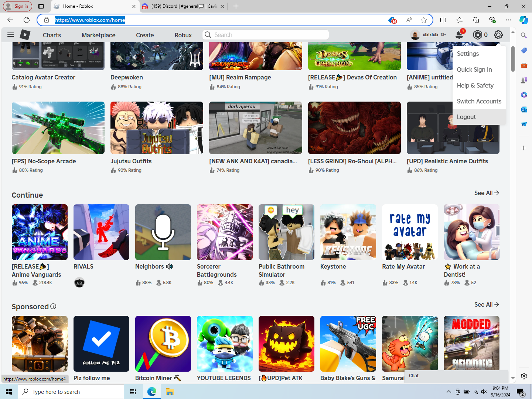Viewport: 532px width, 399px height.
Task: Go to Charts page
Action: point(52,35)
